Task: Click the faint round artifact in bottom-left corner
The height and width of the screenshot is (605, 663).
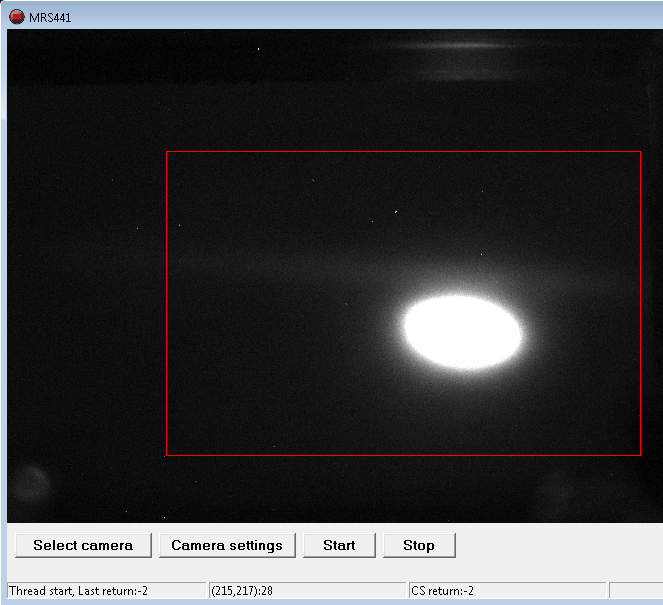Action: tap(30, 485)
